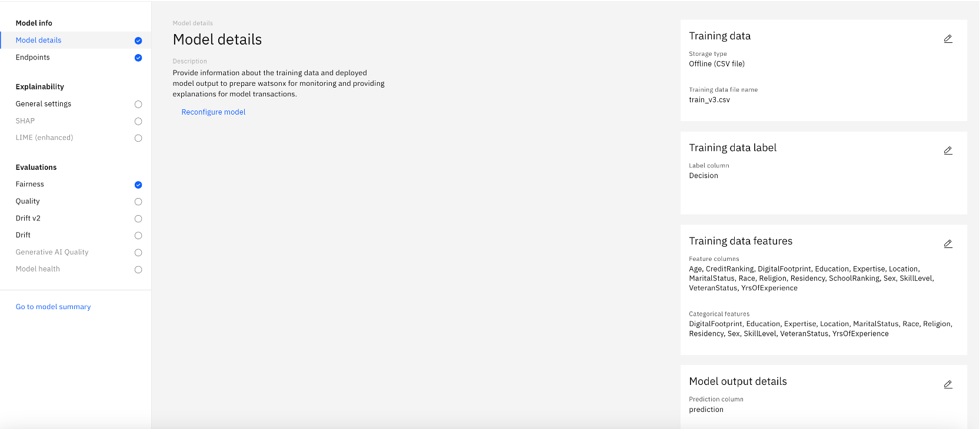
Task: Click the Endpoints completed checkmark icon
Action: click(x=138, y=58)
